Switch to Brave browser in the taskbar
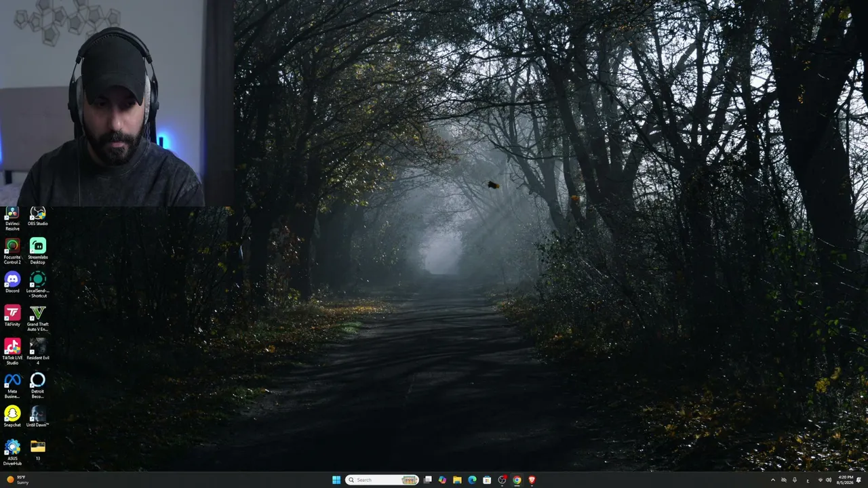 [532, 480]
